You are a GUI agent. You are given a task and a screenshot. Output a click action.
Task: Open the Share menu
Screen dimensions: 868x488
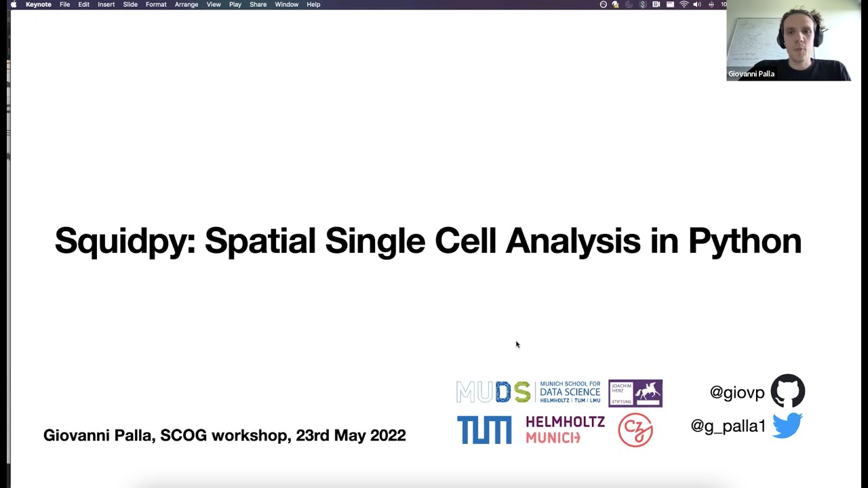click(258, 4)
